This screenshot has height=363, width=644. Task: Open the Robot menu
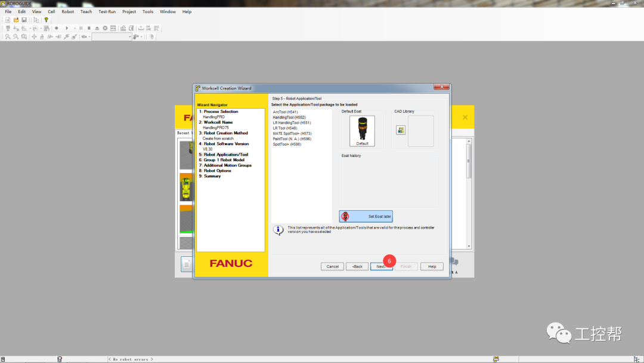click(68, 11)
